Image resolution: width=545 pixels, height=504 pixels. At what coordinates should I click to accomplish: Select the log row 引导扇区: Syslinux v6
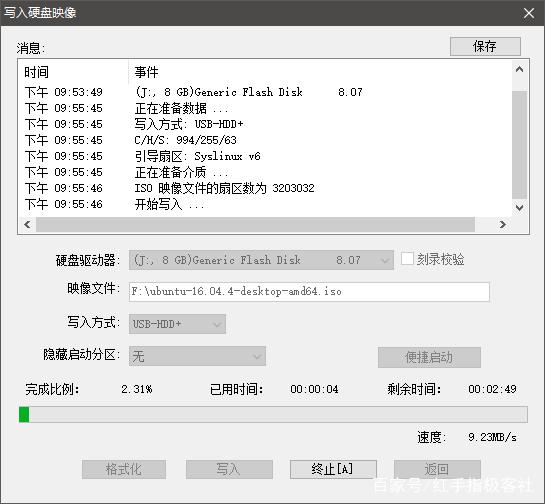coord(266,156)
